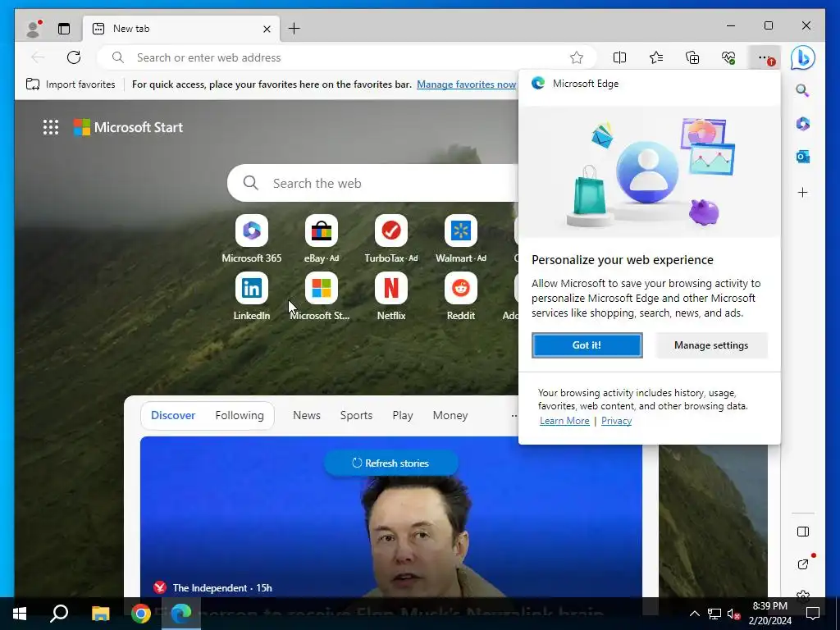Image resolution: width=840 pixels, height=630 pixels.
Task: Click the back navigation arrow
Action: [x=38, y=57]
